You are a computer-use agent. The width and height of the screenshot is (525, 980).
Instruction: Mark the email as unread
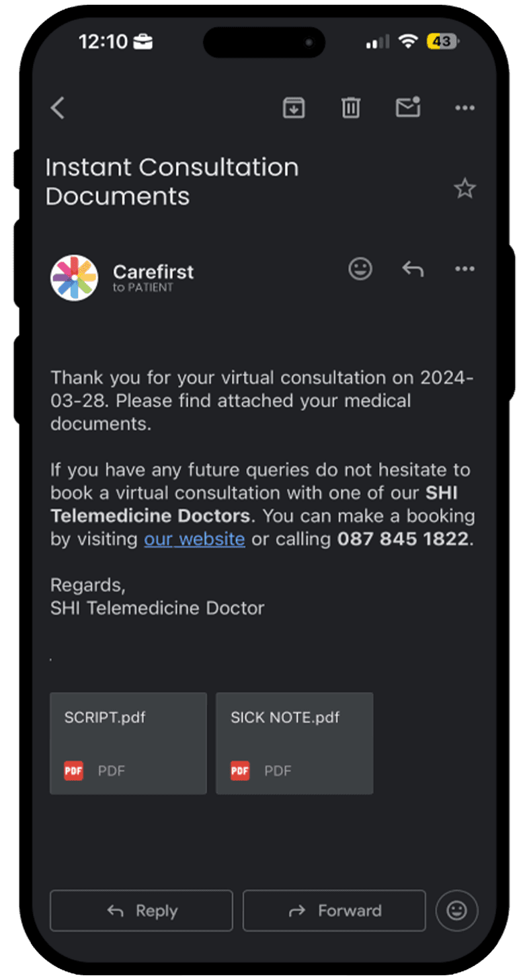coord(408,108)
